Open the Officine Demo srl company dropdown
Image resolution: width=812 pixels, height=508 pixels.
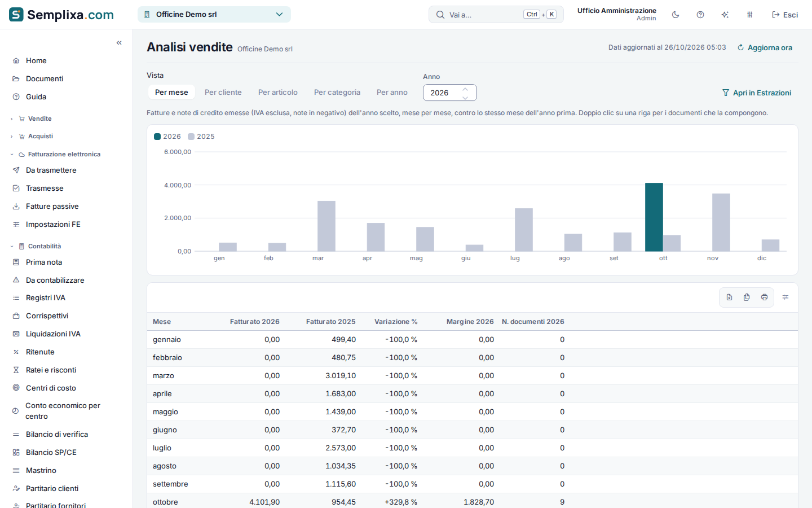click(214, 15)
